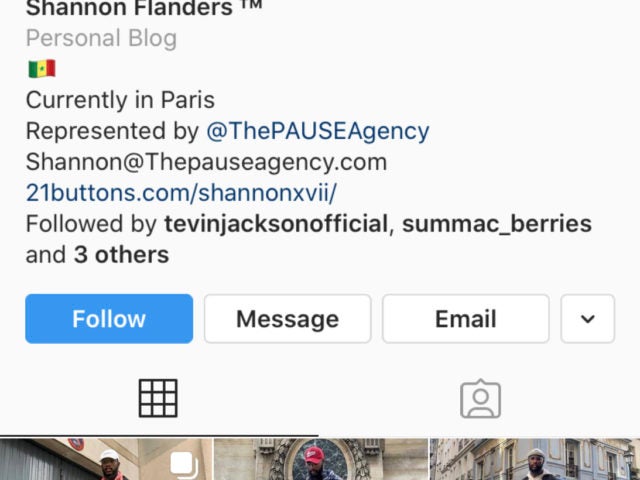Open middle post thumbnail with red cap

321,459
